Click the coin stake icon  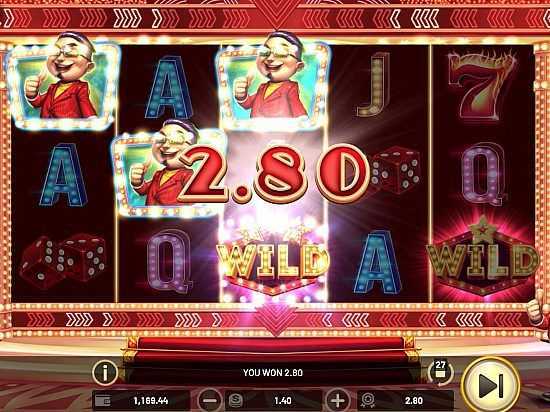tap(236, 400)
